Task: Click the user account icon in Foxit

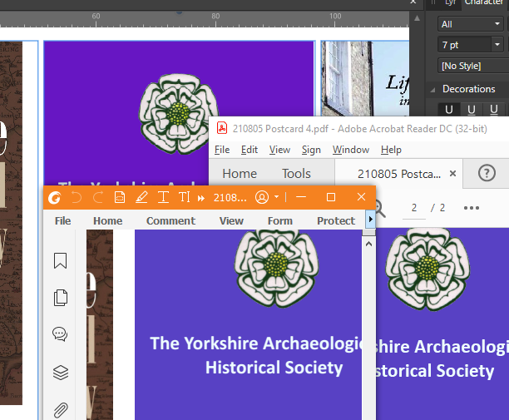Action: pos(262,197)
